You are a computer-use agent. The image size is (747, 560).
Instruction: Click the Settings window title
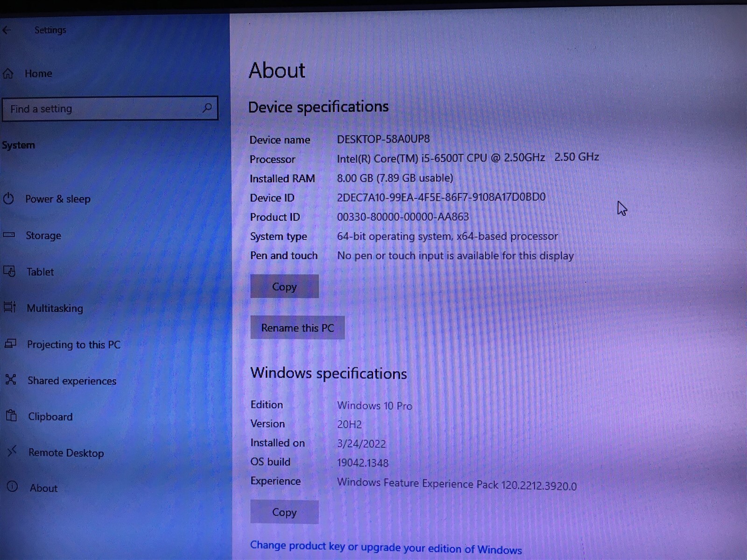point(50,30)
